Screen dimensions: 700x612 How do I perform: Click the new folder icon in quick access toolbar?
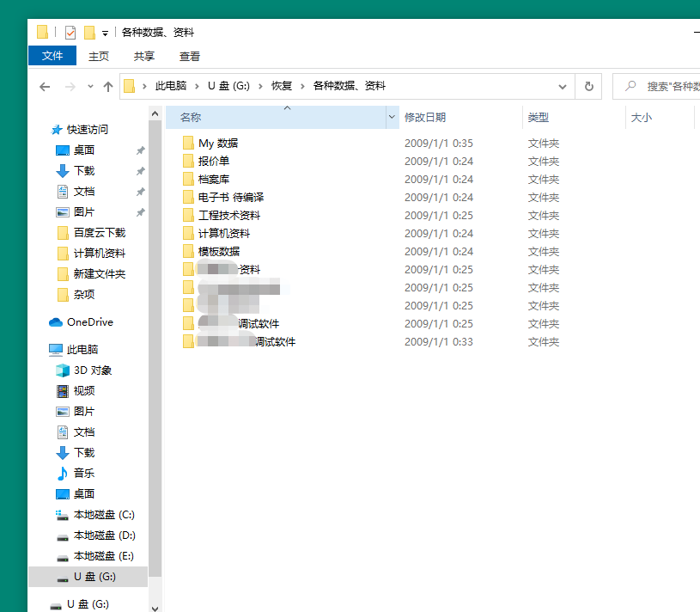click(x=89, y=33)
